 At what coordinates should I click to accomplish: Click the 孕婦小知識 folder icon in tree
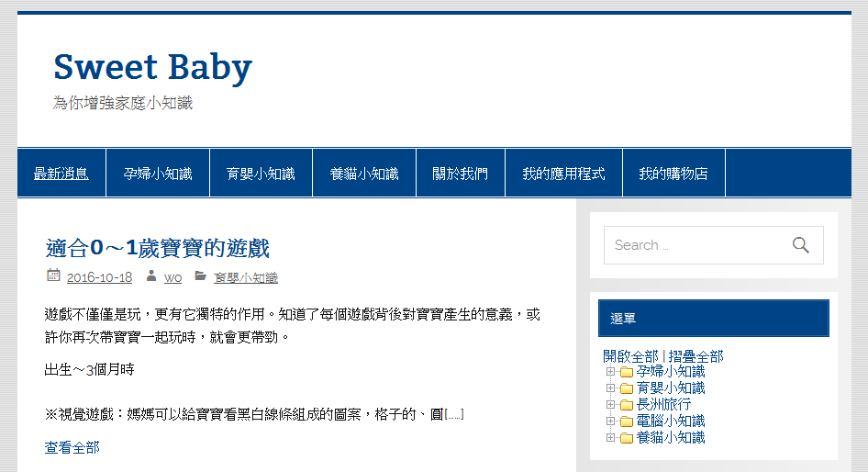[x=627, y=372]
